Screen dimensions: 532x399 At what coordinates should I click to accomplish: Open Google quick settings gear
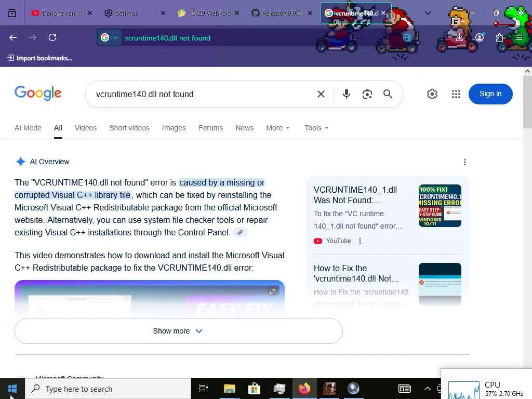tap(432, 94)
